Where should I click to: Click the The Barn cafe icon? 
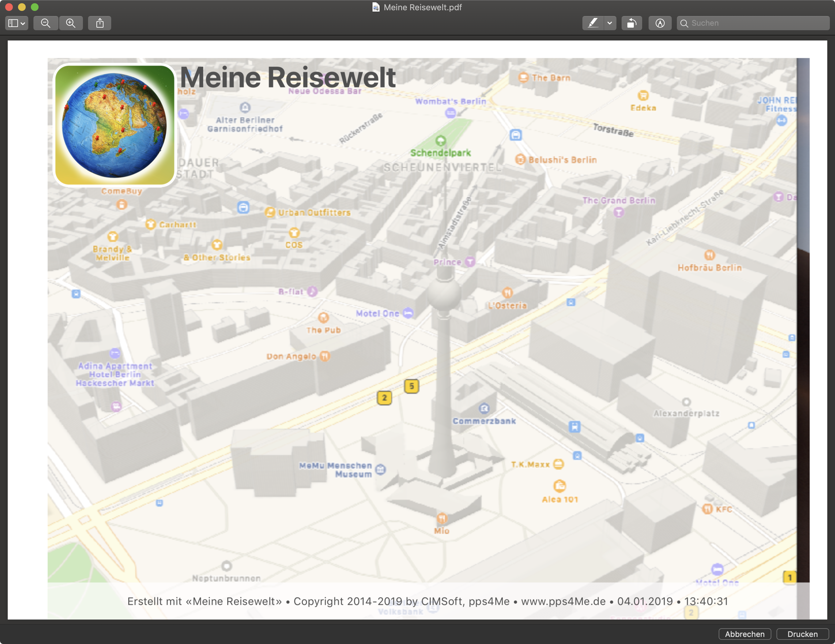click(x=524, y=77)
